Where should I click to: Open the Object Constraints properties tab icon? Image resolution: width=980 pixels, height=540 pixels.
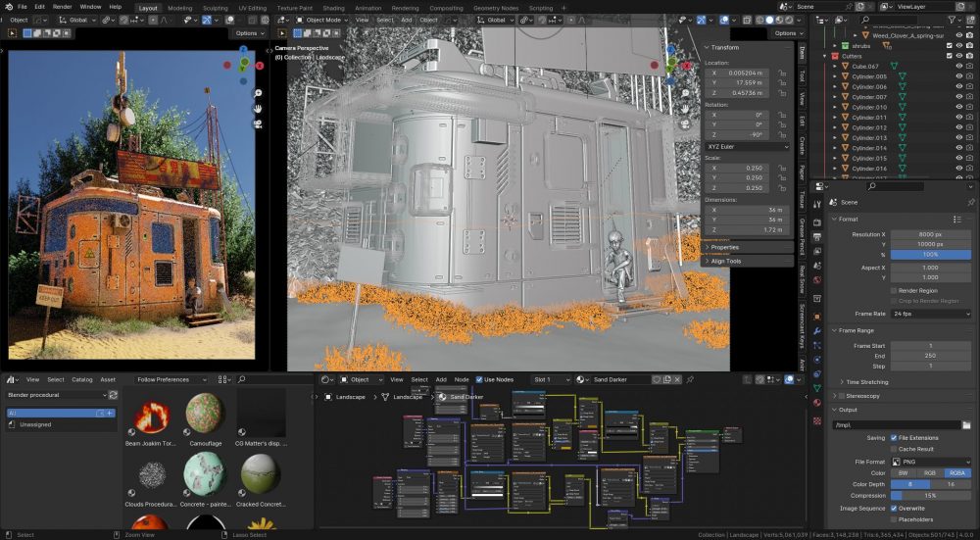[817, 373]
